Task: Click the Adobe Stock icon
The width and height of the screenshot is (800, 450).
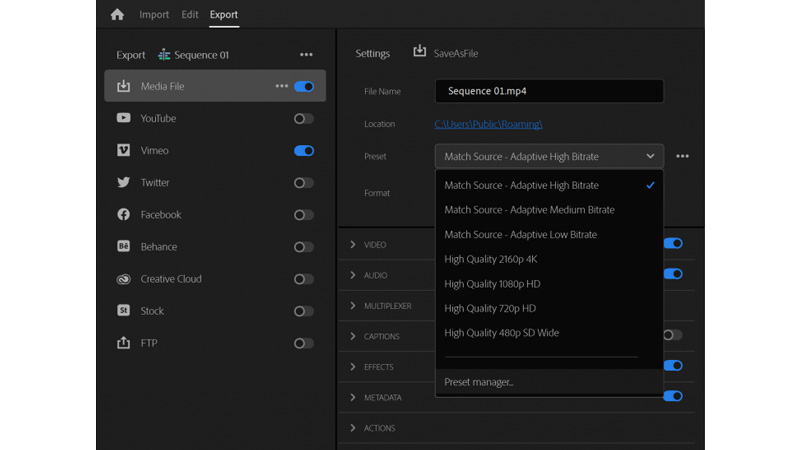Action: pyautogui.click(x=124, y=311)
